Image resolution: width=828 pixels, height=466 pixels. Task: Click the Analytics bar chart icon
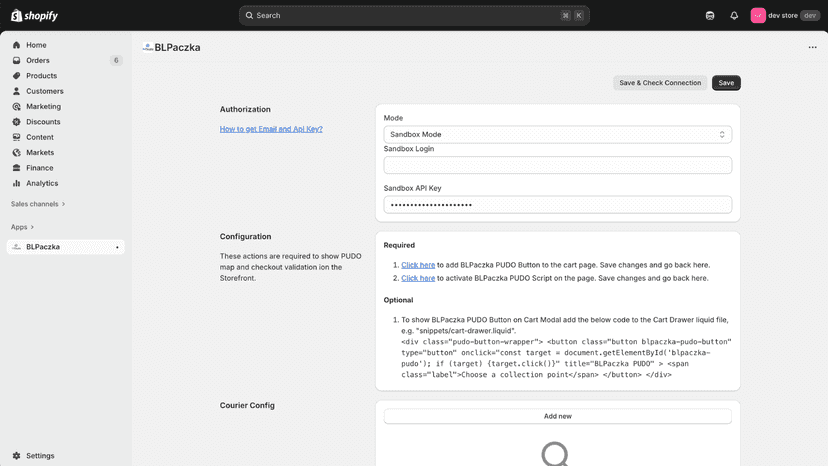pyautogui.click(x=16, y=183)
